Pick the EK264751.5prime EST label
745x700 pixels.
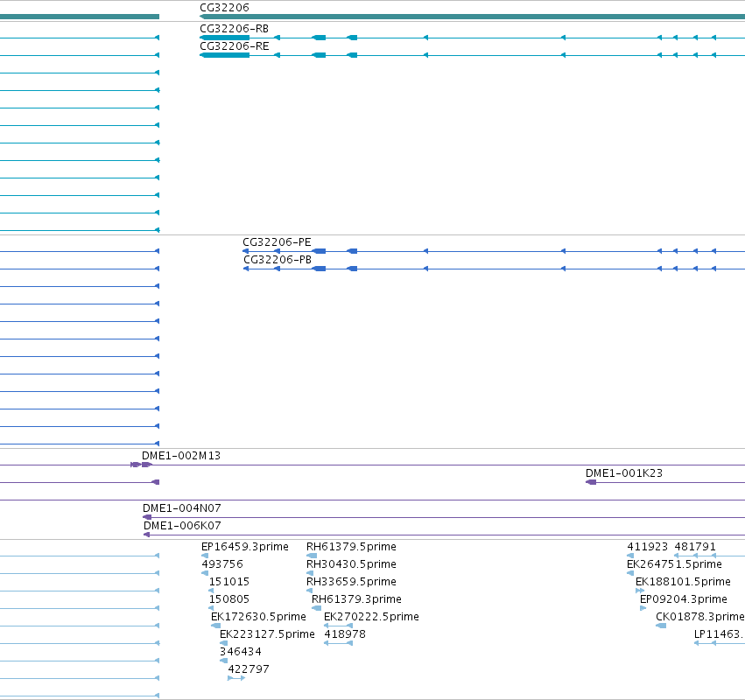pyautogui.click(x=675, y=564)
